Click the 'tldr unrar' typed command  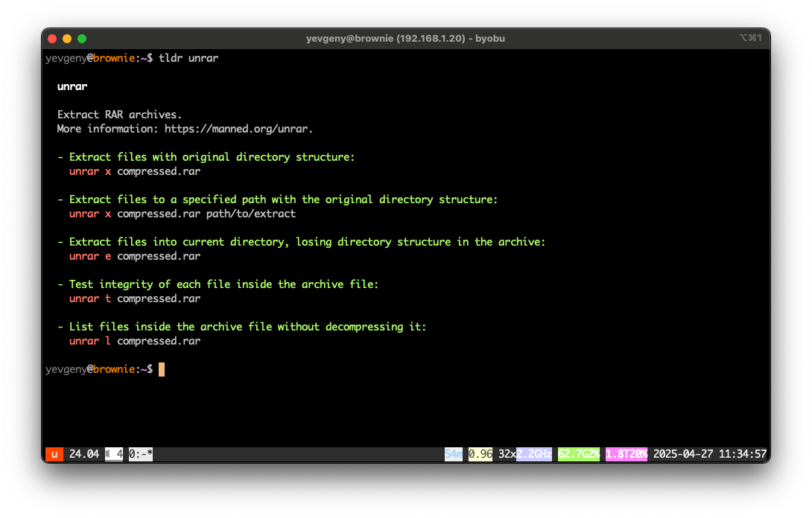click(x=188, y=58)
